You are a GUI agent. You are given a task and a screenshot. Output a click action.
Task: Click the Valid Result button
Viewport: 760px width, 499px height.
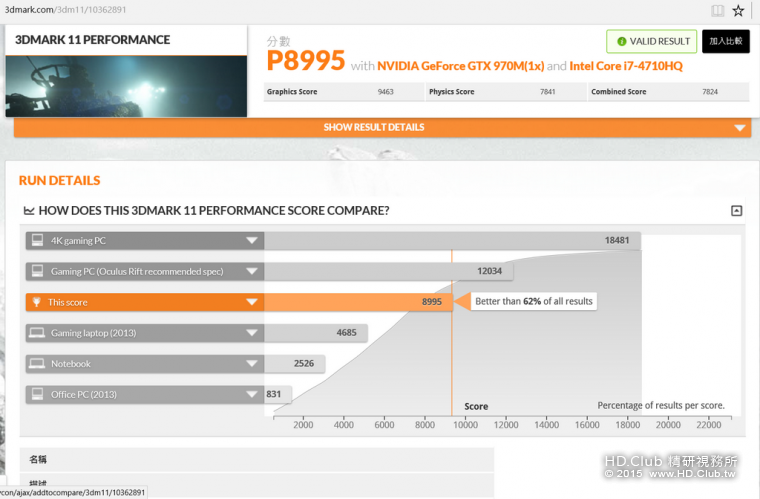tap(651, 41)
